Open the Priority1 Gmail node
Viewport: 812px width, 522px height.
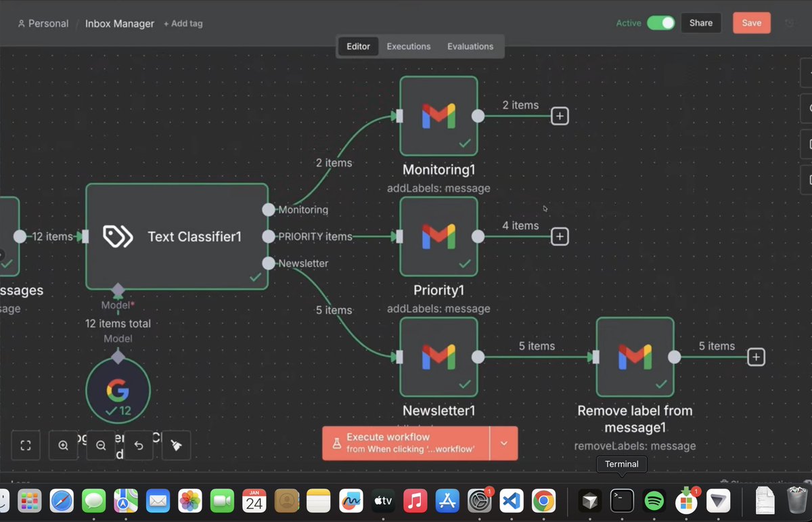[x=438, y=236]
